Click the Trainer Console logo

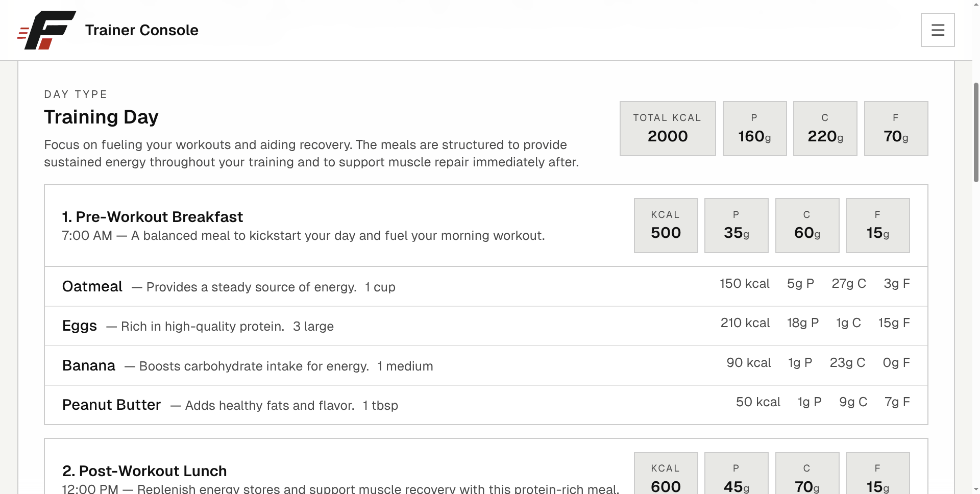coord(47,30)
